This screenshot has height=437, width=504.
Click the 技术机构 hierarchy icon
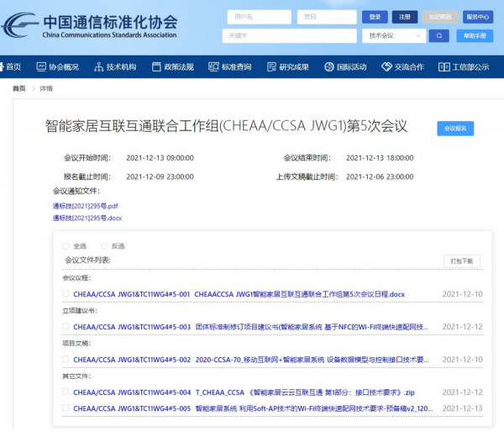[98, 67]
